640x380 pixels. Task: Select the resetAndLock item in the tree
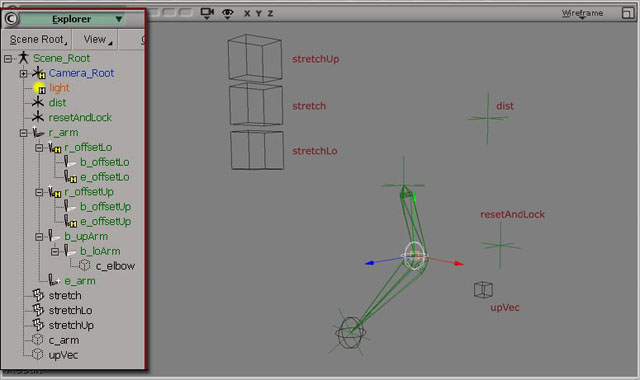pyautogui.click(x=80, y=118)
